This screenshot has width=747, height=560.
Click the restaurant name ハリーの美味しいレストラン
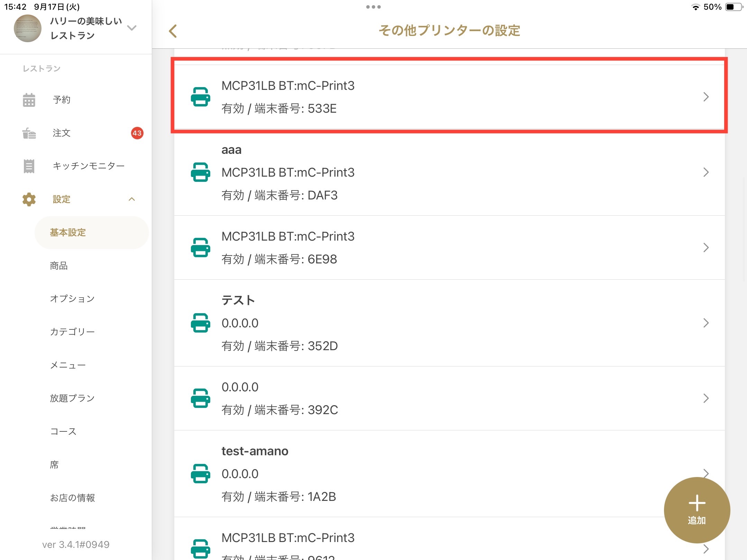click(x=86, y=28)
